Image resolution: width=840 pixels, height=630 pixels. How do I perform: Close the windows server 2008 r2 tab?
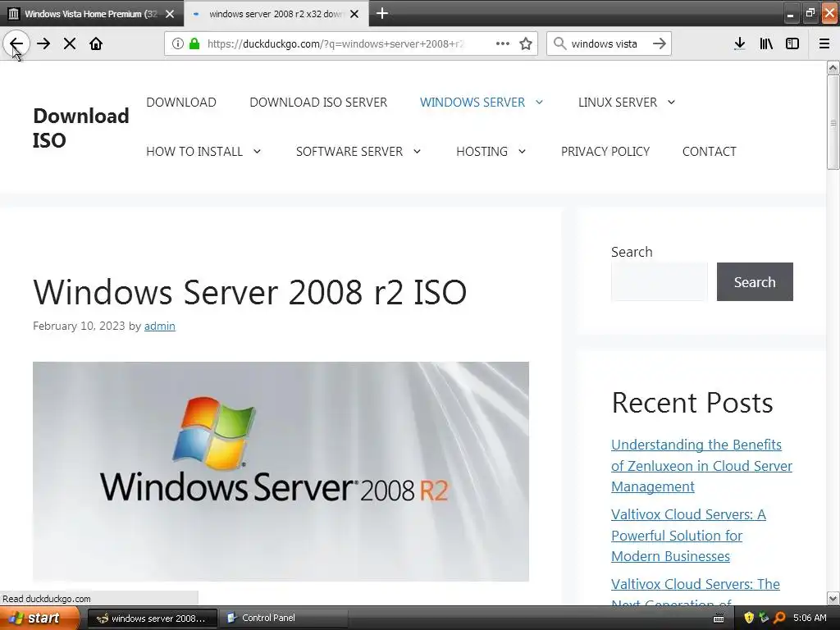click(x=354, y=14)
